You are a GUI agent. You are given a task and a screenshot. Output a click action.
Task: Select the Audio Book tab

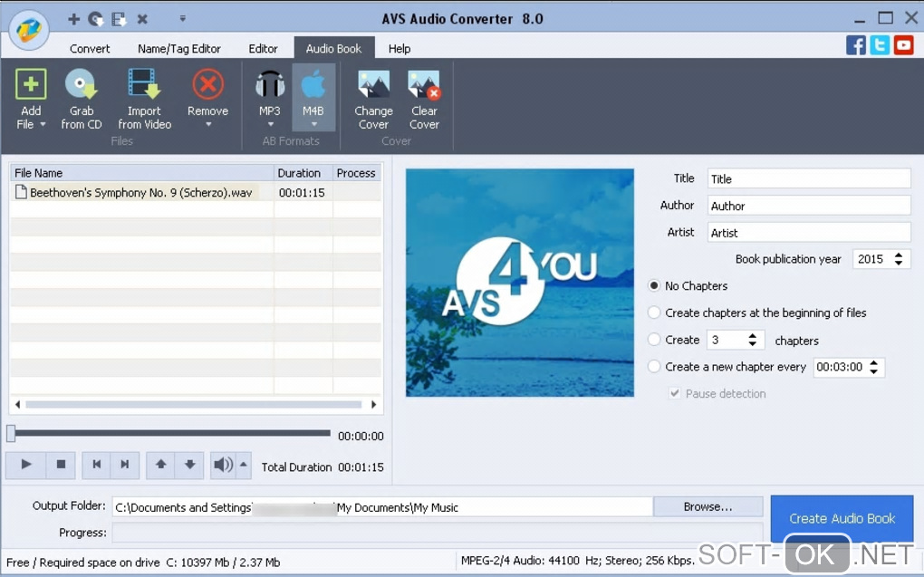coord(333,48)
